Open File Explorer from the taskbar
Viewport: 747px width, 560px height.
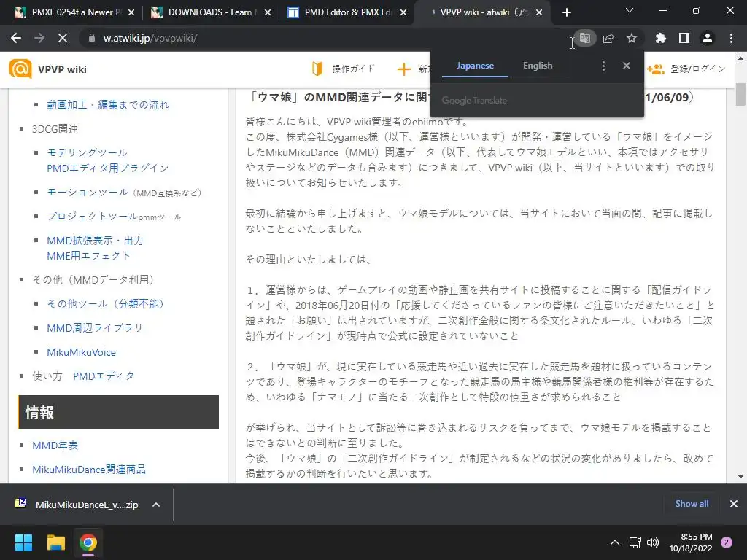tap(55, 542)
